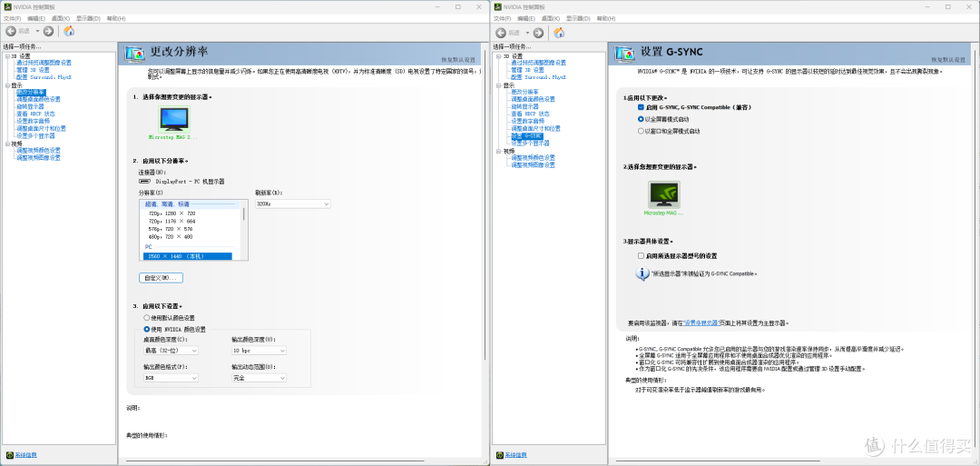This screenshot has width=980, height=466.
Task: Open 显示器(D) menu in right window
Action: 579,19
